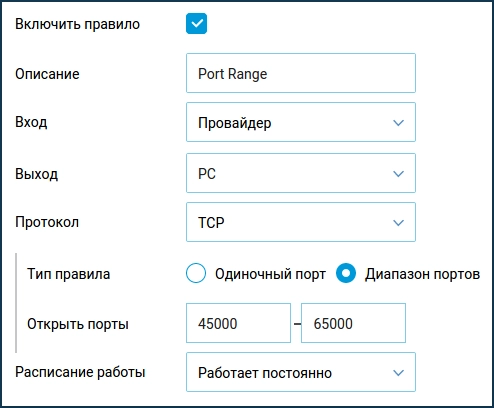Click the Открыть порты label
Viewport: 494px width, 408px height.
tap(78, 324)
